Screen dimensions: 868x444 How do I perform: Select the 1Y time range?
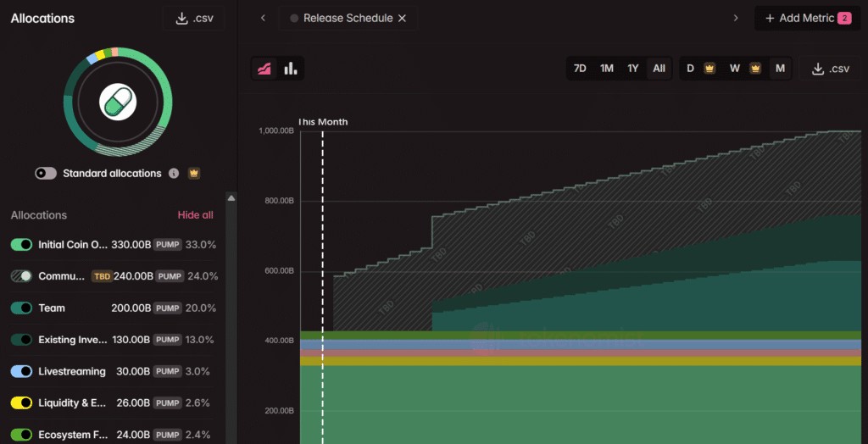coord(632,69)
